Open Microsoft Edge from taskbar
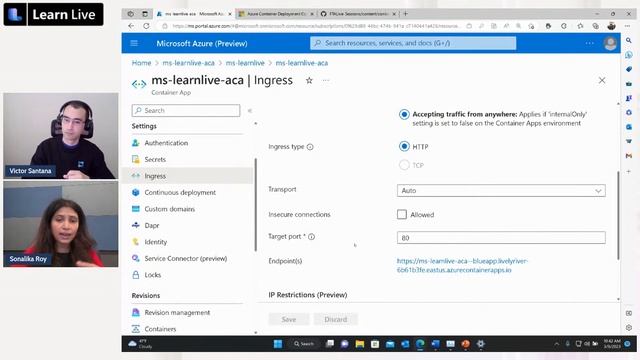Screen dimensions: 640x360 tap(420, 344)
